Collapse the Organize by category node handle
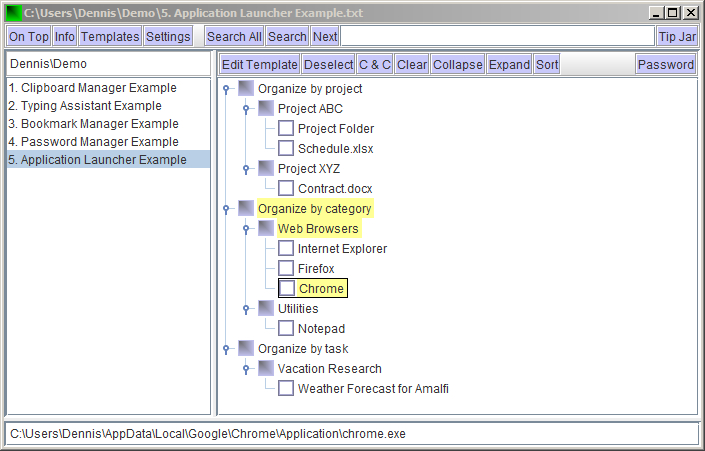Viewport: 705px width, 451px height. click(x=226, y=209)
